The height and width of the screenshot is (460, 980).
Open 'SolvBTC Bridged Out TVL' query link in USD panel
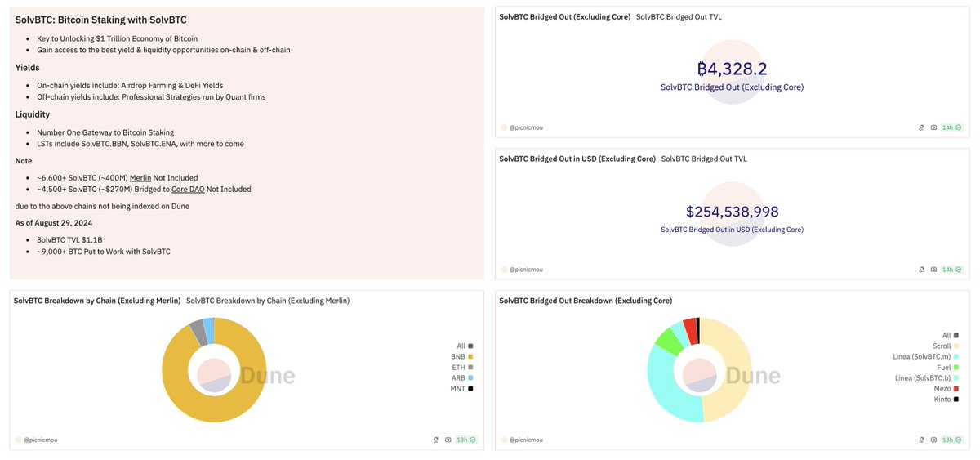coord(704,159)
